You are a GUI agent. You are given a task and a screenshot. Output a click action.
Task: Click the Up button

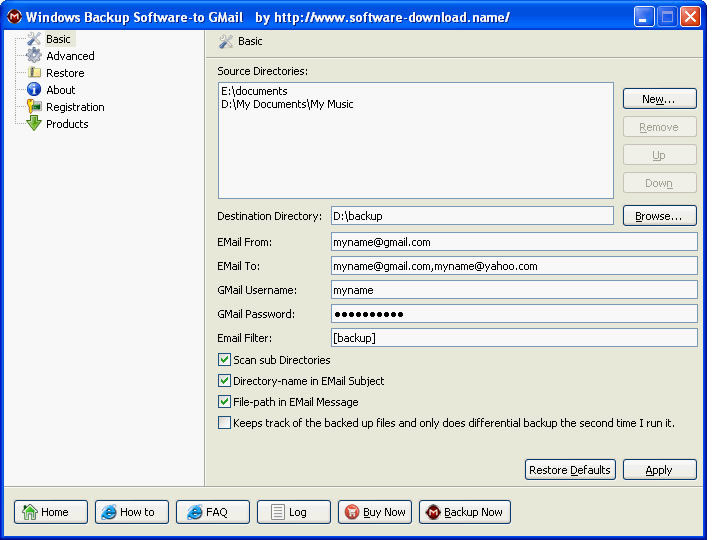click(659, 155)
